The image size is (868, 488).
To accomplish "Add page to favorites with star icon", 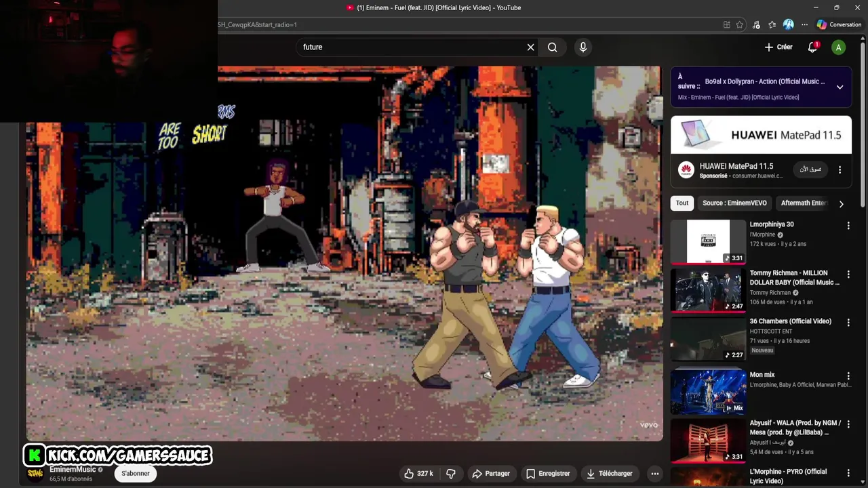I will (740, 24).
